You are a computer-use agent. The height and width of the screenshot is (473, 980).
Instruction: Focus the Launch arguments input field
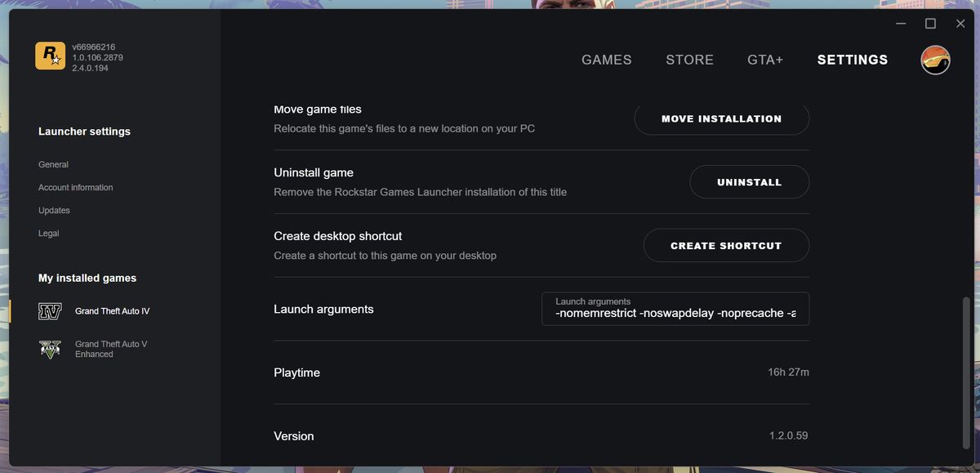tap(675, 309)
